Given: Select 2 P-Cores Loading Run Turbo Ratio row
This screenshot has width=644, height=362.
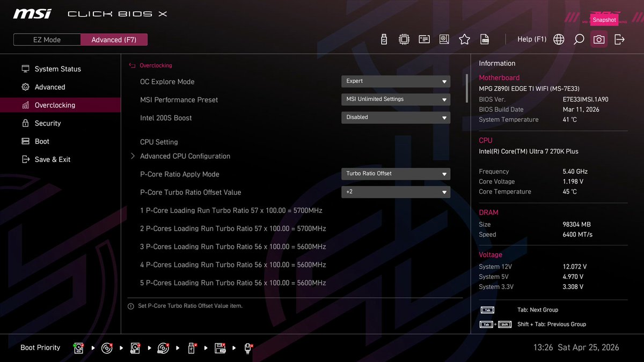Looking at the screenshot, I should 233,228.
